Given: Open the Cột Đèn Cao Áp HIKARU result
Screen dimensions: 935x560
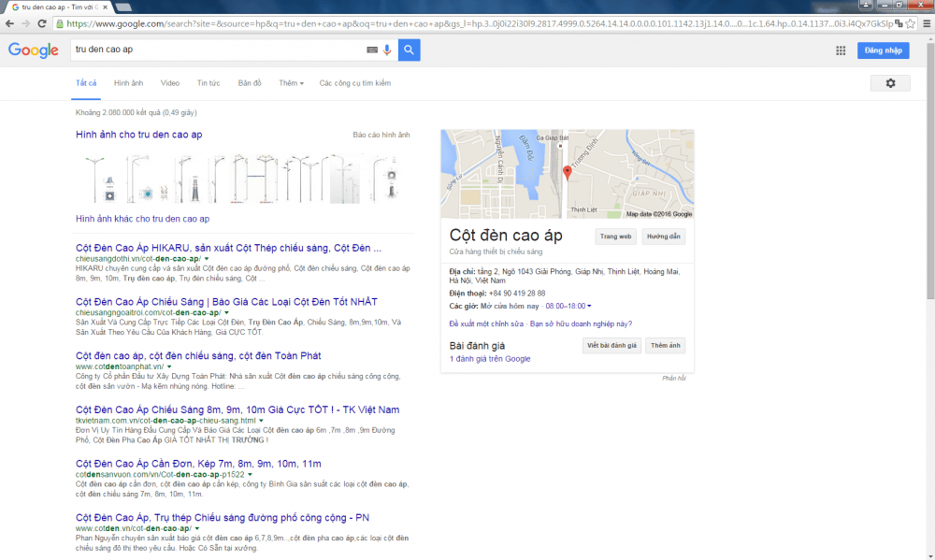Looking at the screenshot, I should click(x=228, y=248).
